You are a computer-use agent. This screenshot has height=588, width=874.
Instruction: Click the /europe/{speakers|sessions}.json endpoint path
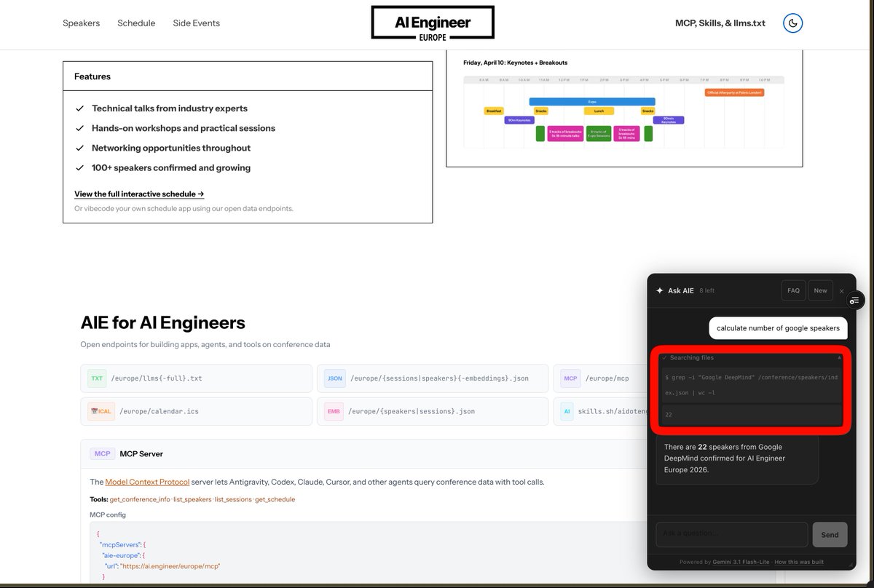point(412,411)
